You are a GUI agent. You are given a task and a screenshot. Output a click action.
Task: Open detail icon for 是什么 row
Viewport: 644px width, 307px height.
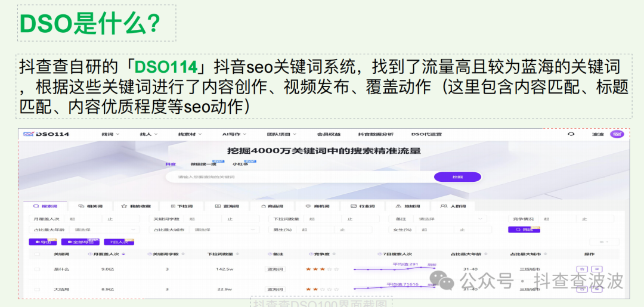[x=597, y=269]
